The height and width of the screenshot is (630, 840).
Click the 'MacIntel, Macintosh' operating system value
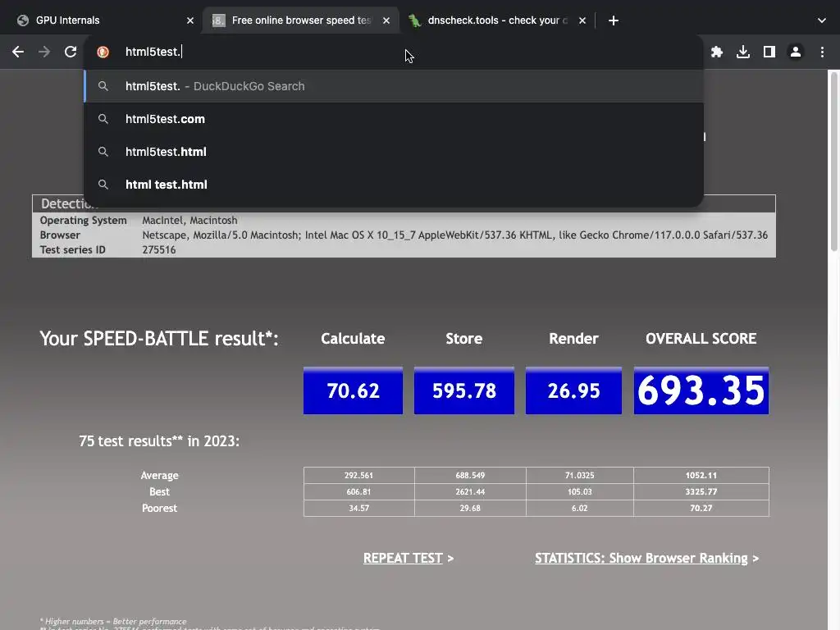189,220
